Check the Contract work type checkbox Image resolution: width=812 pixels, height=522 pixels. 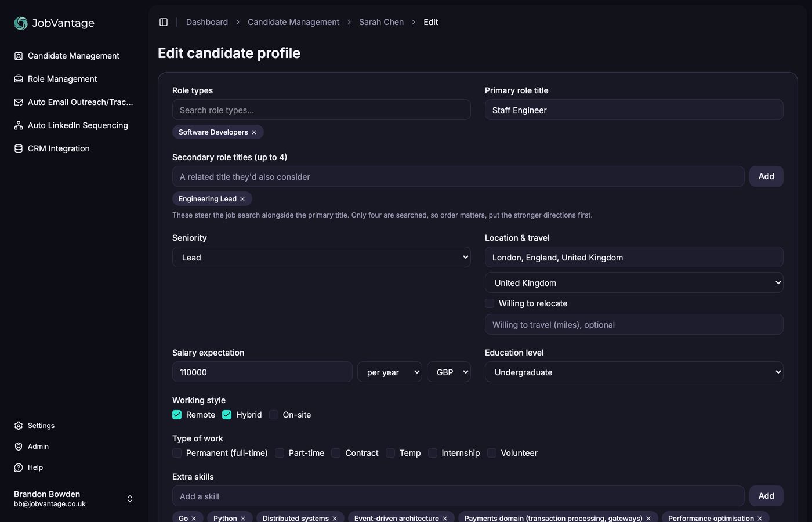click(336, 453)
